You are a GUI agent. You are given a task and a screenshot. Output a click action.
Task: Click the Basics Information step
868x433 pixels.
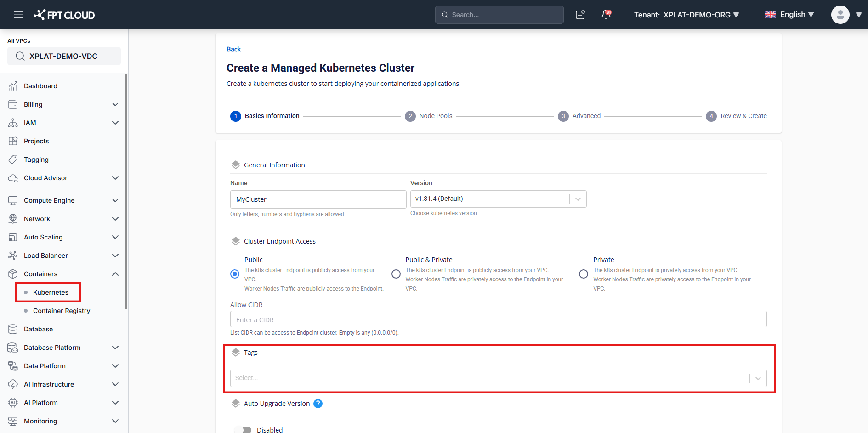click(x=265, y=116)
